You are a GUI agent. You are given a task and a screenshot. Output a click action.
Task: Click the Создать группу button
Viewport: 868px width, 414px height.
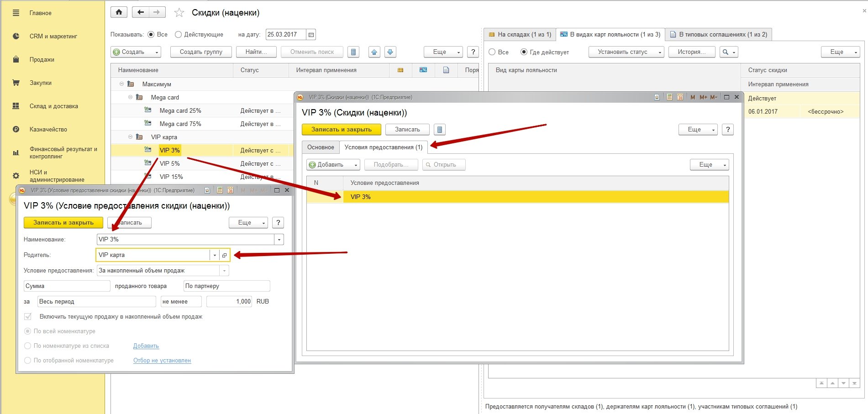tap(201, 52)
